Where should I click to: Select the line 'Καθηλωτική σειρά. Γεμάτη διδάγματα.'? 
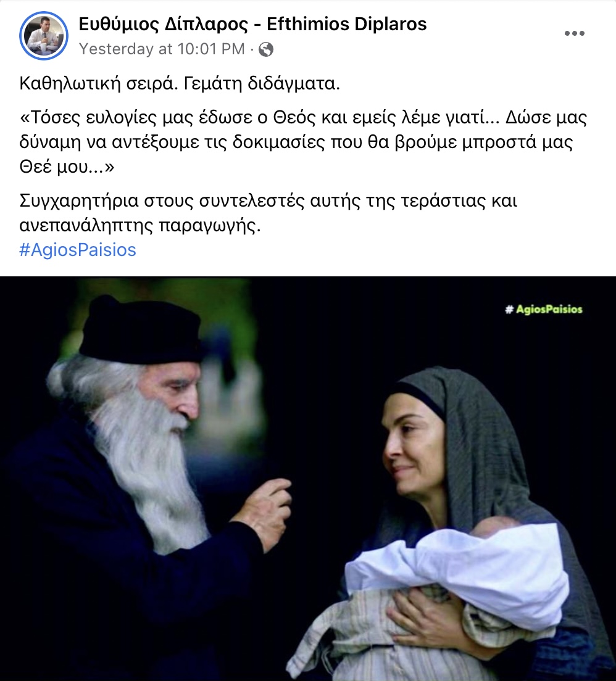(x=180, y=83)
